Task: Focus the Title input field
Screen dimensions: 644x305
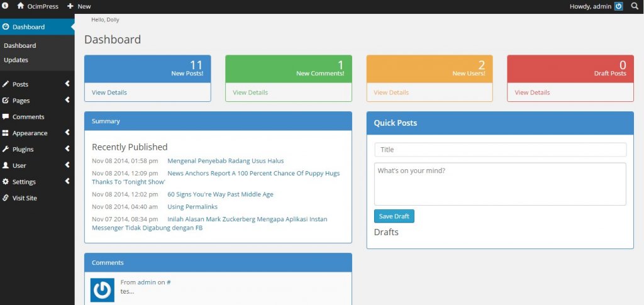Action: point(500,150)
